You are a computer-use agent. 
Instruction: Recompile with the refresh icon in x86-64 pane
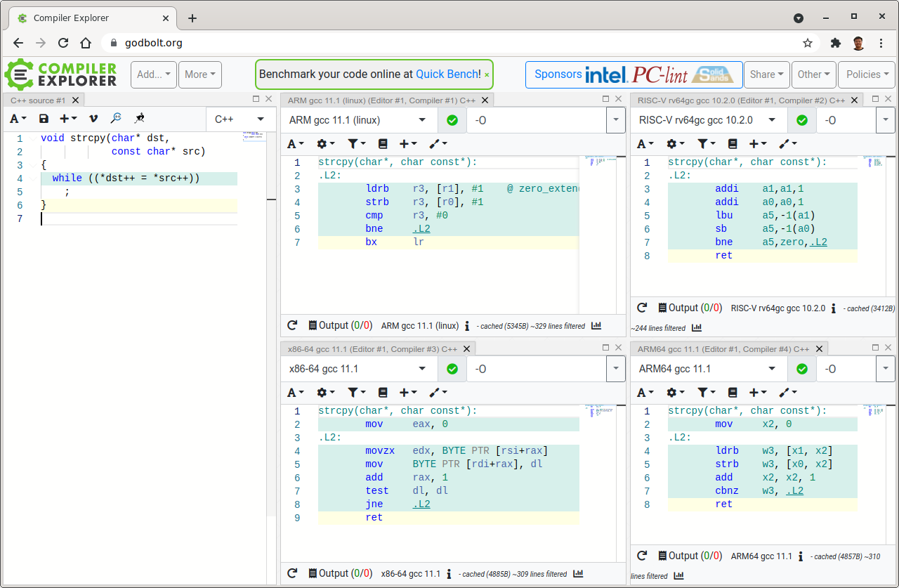(292, 574)
